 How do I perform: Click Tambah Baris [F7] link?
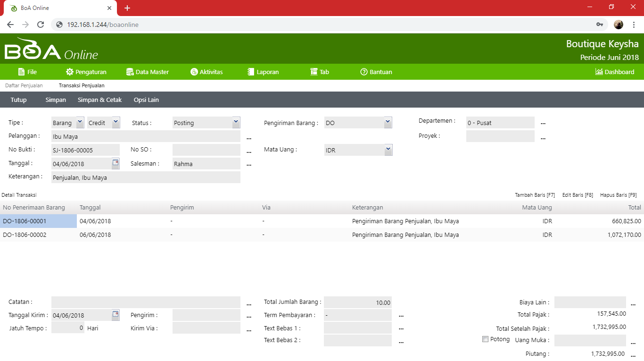(535, 195)
